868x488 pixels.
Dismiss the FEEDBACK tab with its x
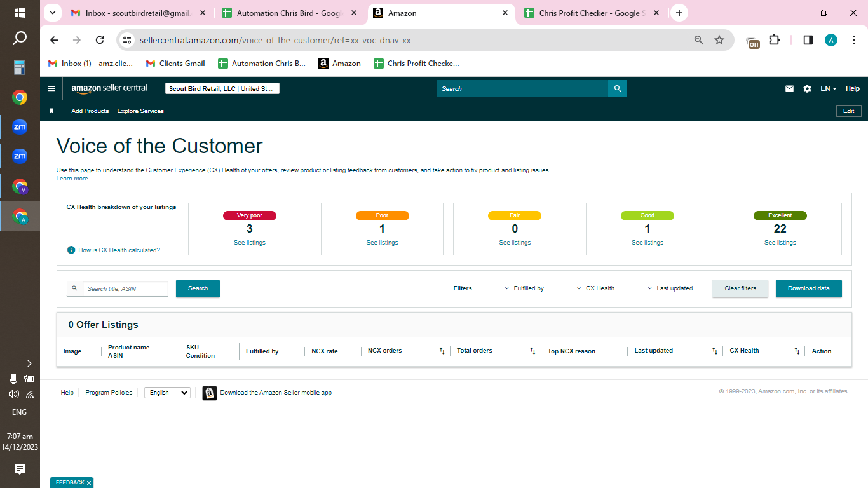click(89, 483)
